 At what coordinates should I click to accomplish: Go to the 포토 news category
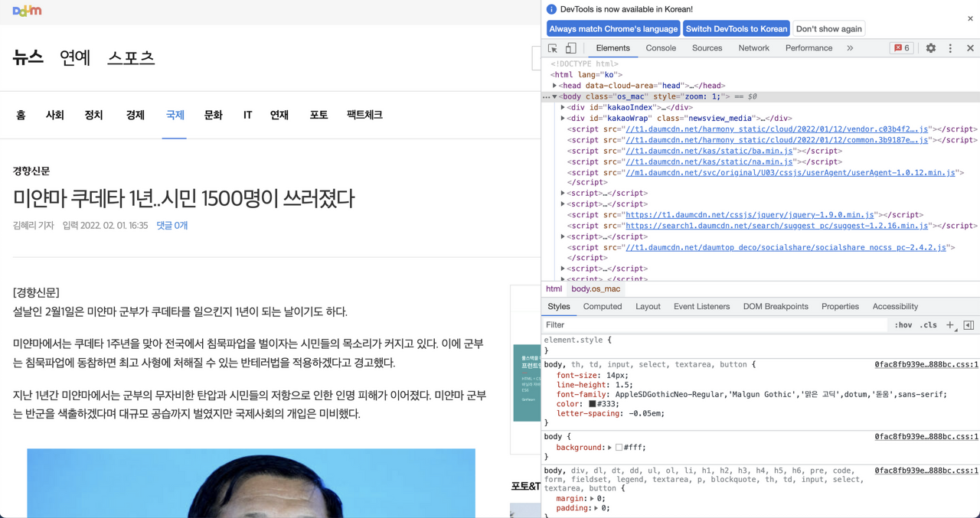pyautogui.click(x=318, y=116)
